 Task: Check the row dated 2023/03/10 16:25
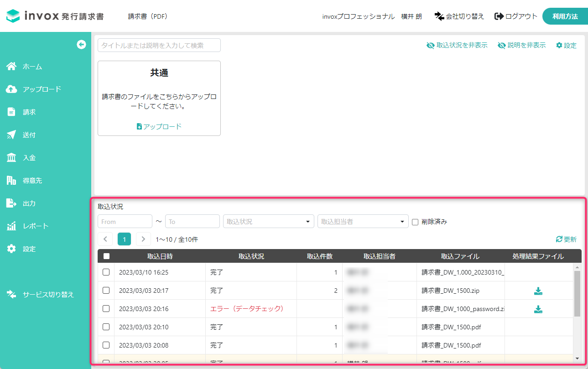point(105,272)
